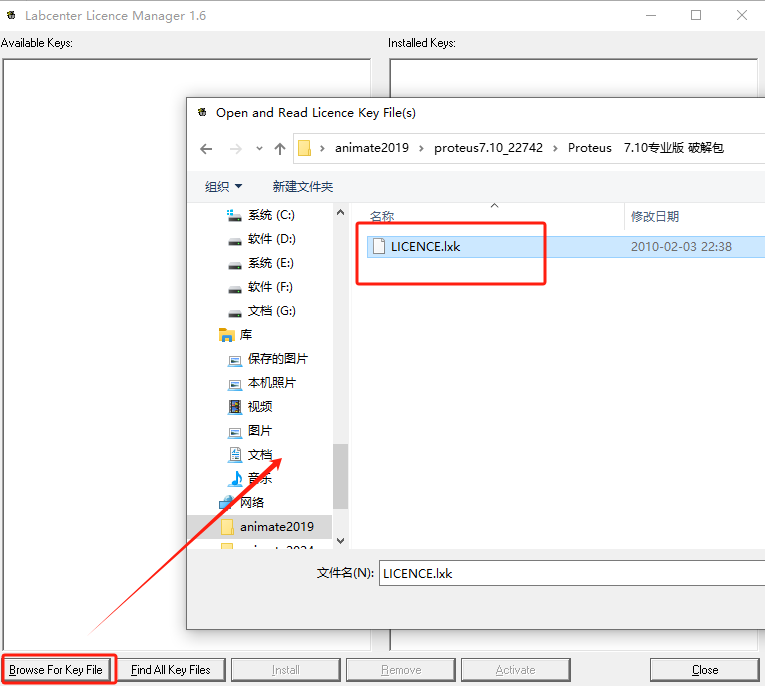The image size is (765, 686).
Task: Click the folder icon in address bar
Action: pyautogui.click(x=304, y=148)
